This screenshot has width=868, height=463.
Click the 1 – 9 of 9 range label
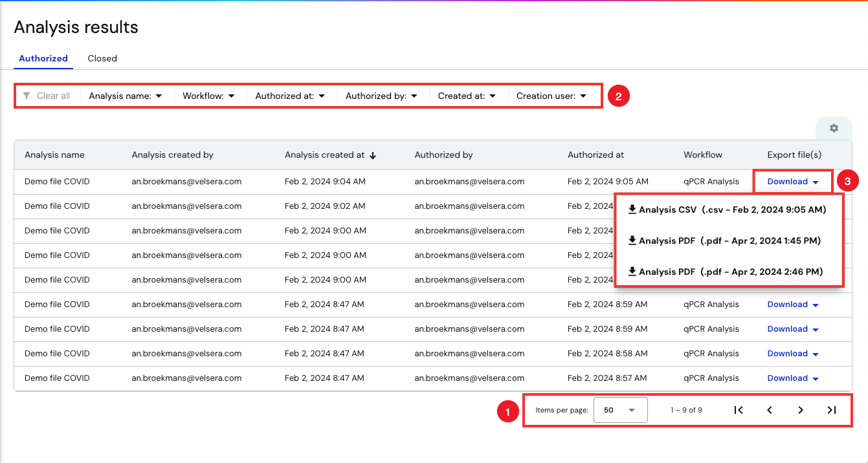point(686,410)
